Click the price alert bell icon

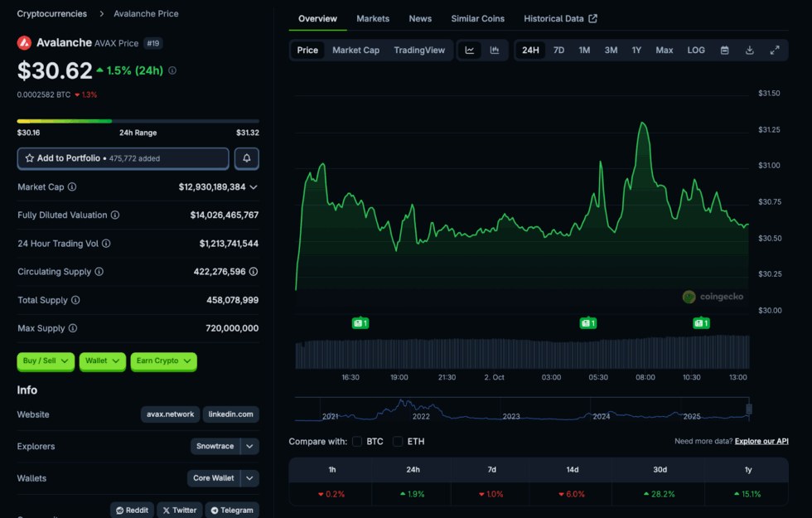247,158
